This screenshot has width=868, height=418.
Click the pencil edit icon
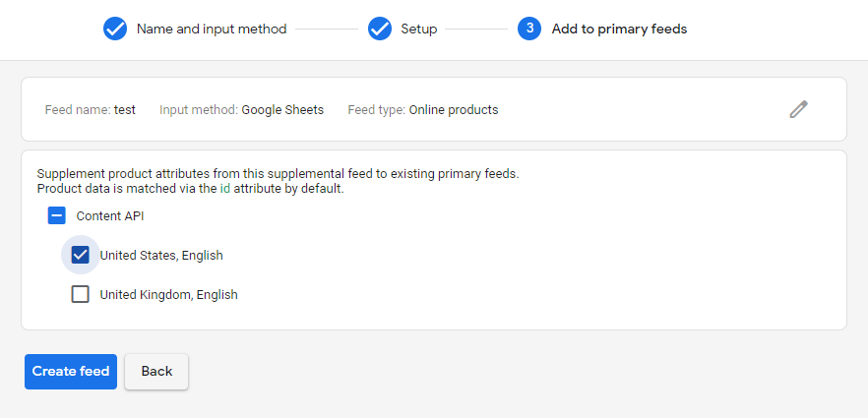coord(798,109)
